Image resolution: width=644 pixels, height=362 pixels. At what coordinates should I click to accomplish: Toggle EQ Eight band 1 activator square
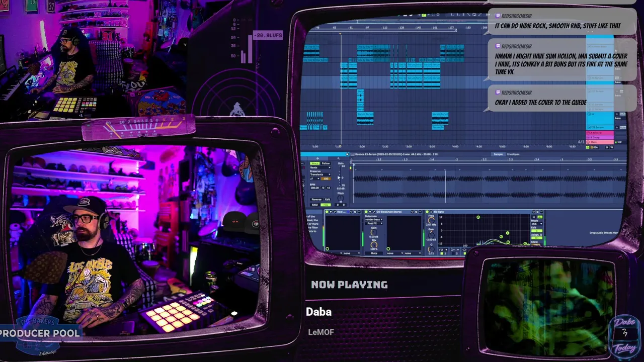(x=442, y=253)
